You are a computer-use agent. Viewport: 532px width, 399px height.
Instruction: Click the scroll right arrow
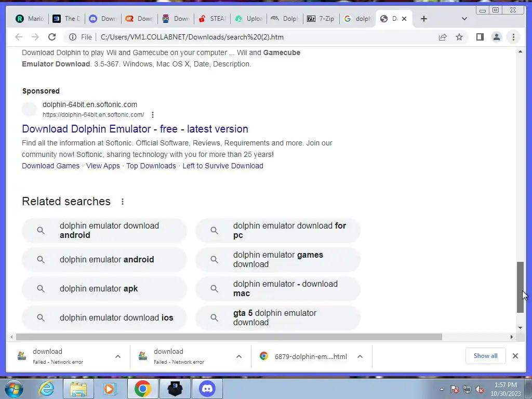click(x=512, y=337)
